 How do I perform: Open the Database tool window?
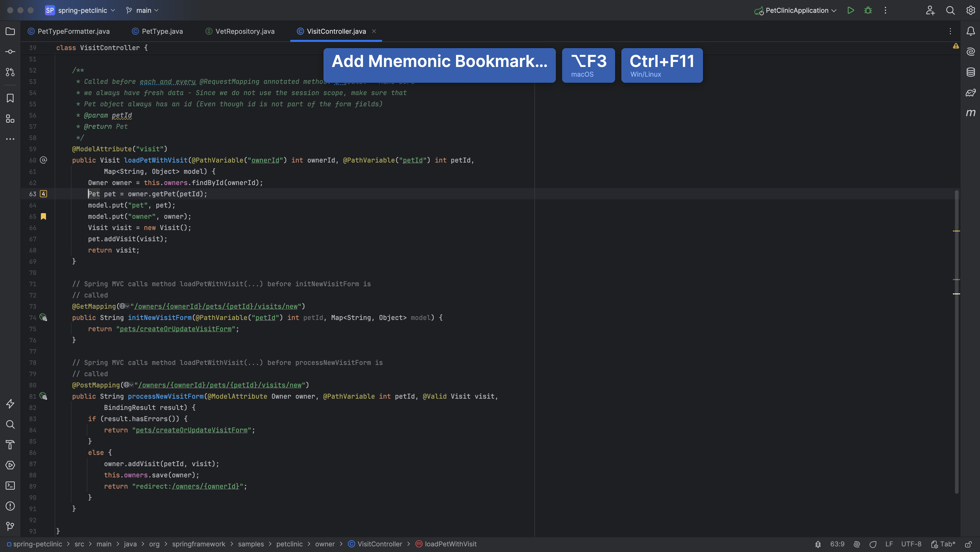click(x=971, y=72)
